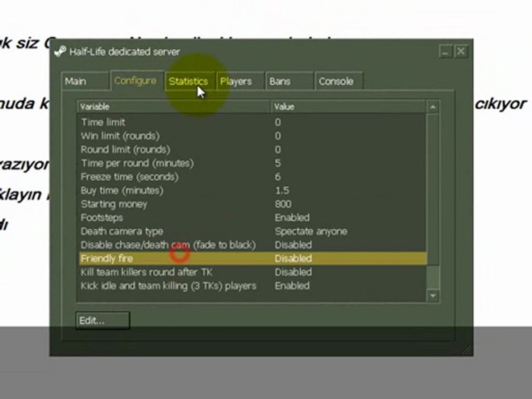Screen dimensions: 532x399
Task: Choose Kick idle and team killing players row
Action: pyautogui.click(x=253, y=286)
